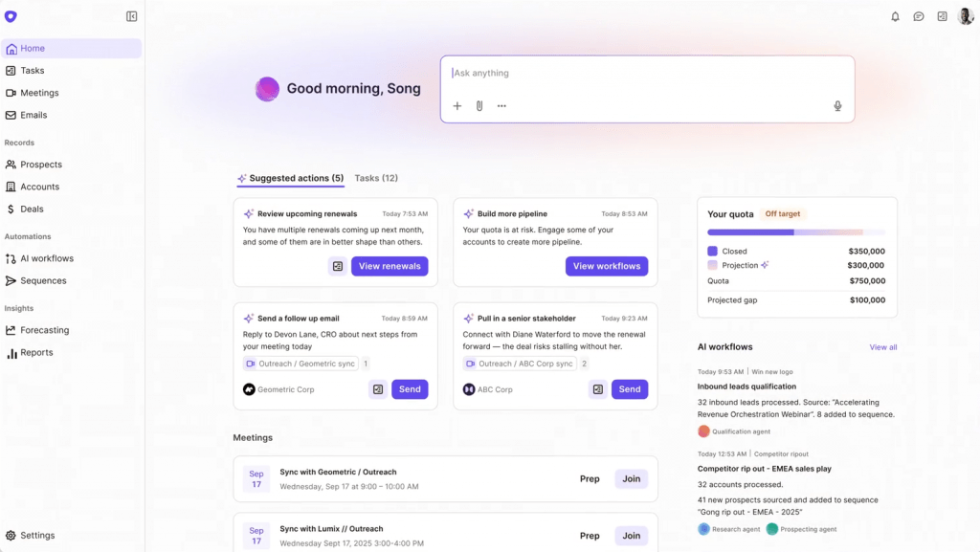Prep for Sync with Geometric meeting
Screen dimensions: 980x552
[x=590, y=479]
